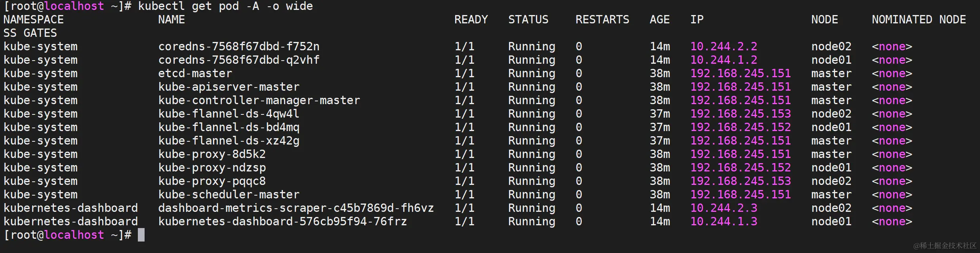
Task: Click pod name kube-apiserver-master
Action: pyautogui.click(x=229, y=87)
